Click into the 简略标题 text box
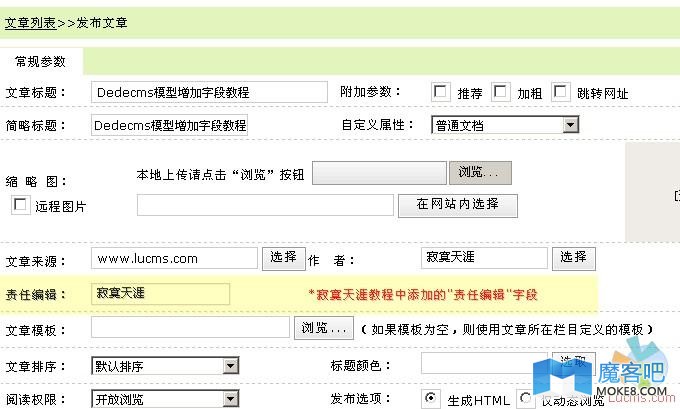The height and width of the screenshot is (409, 680). pyautogui.click(x=169, y=125)
